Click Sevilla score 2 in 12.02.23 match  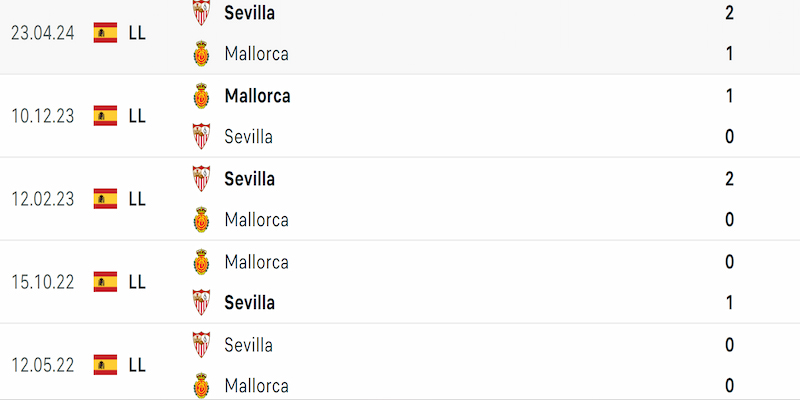click(x=730, y=179)
